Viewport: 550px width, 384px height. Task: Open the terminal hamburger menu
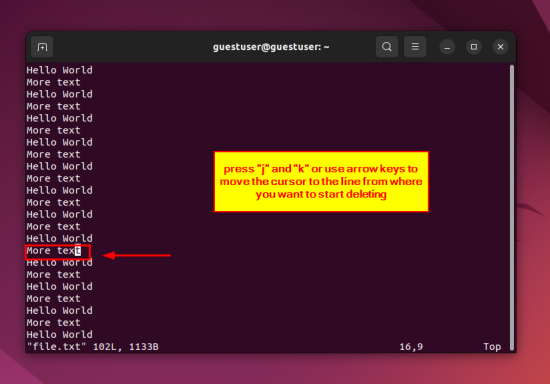pyautogui.click(x=415, y=47)
